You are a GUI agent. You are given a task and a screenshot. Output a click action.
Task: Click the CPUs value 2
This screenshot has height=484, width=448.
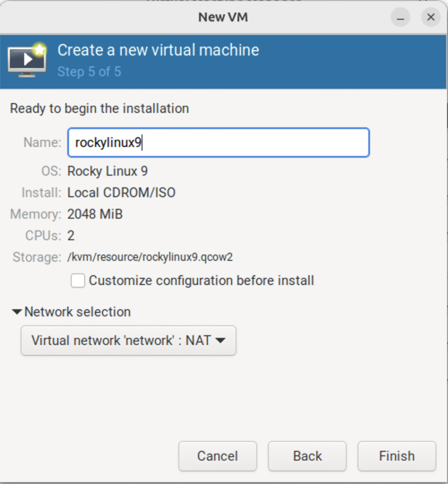click(x=71, y=236)
